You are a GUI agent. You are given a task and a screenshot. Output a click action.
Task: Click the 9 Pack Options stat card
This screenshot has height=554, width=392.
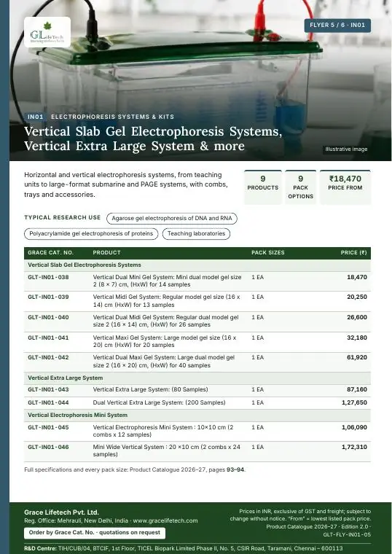300,187
